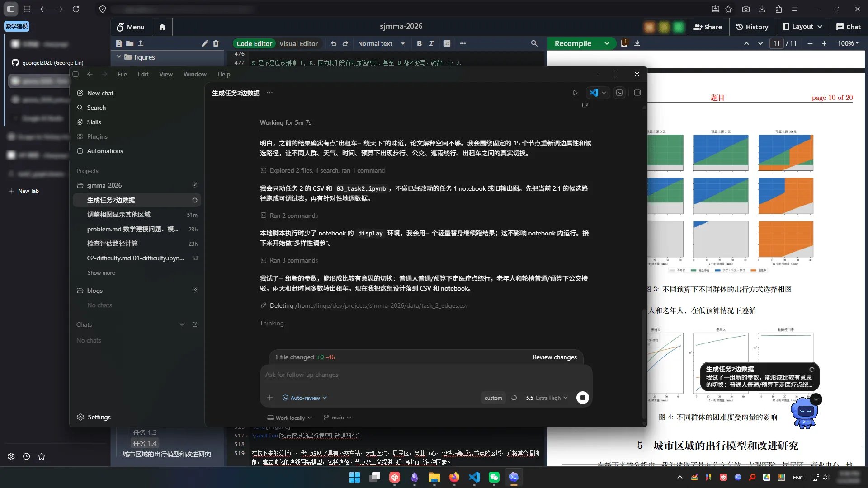
Task: Open more toolbar options ellipsis
Action: [x=462, y=44]
